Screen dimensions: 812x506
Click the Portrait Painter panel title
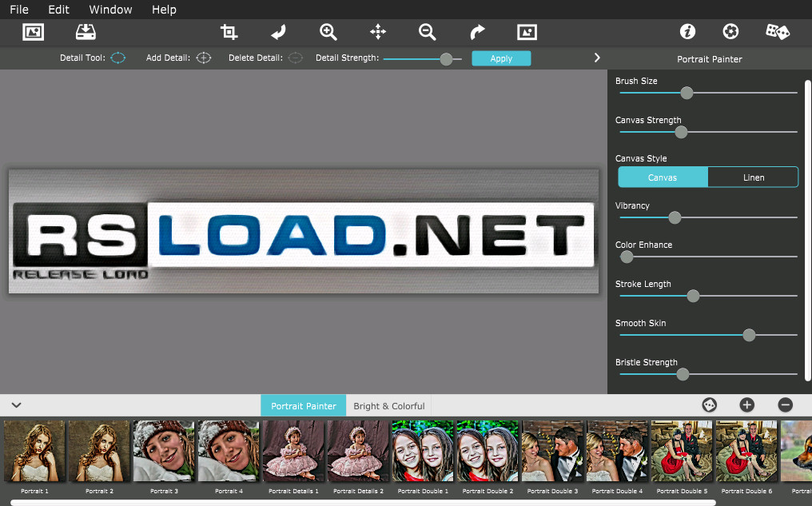(x=710, y=59)
